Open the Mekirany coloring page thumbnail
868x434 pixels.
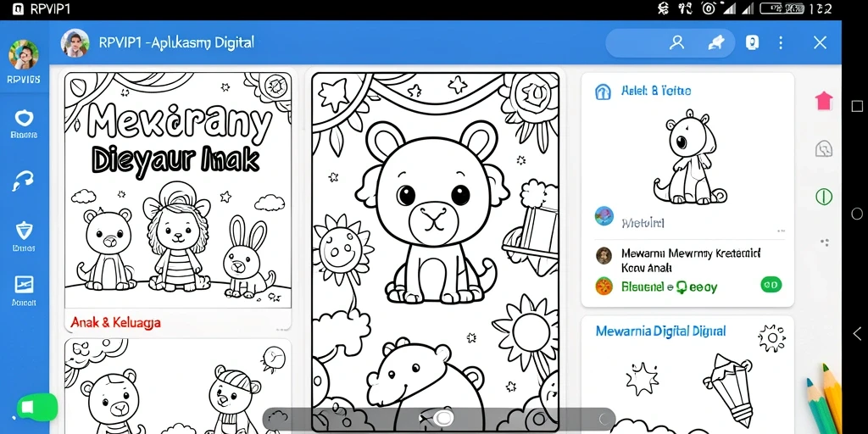(x=178, y=190)
